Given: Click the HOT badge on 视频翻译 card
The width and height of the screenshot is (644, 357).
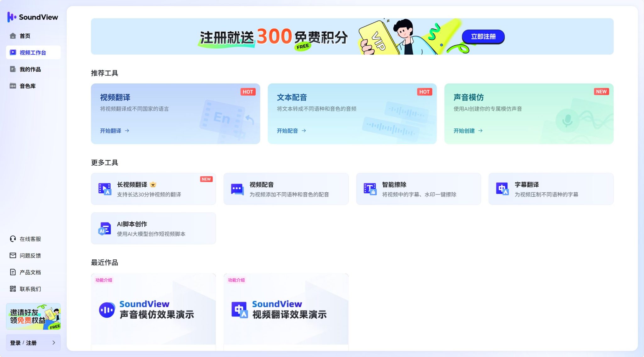Looking at the screenshot, I should [248, 92].
